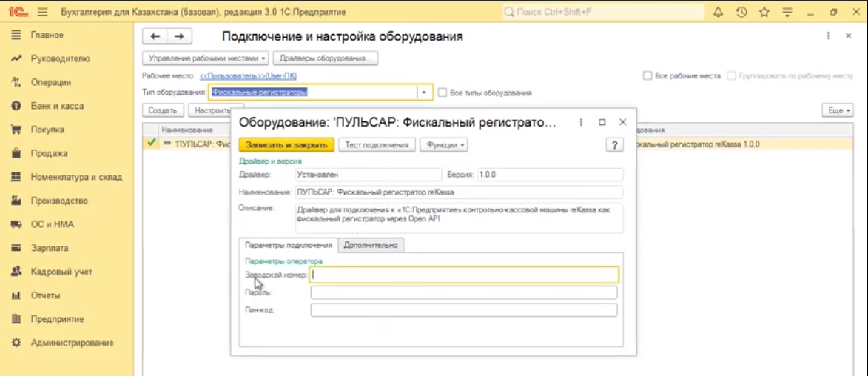
Task: Click the Версия field 1.0.0
Action: pyautogui.click(x=550, y=175)
